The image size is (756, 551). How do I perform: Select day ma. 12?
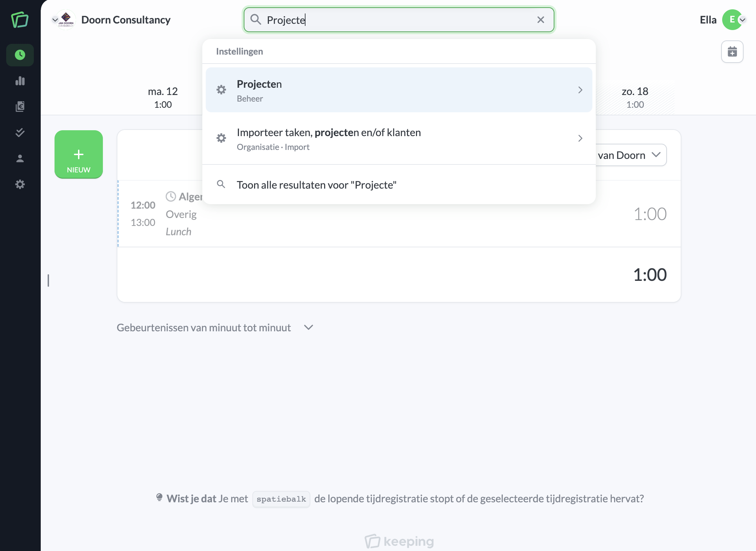pos(163,97)
